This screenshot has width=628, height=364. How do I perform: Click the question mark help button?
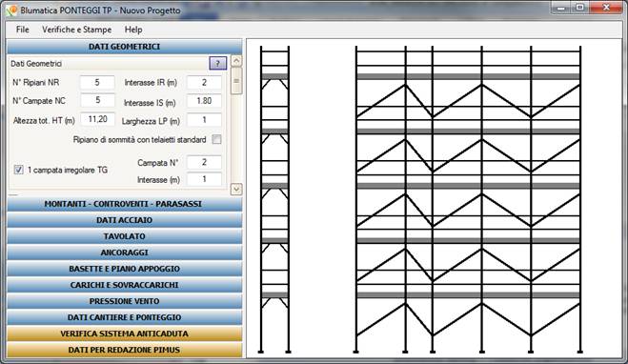click(218, 63)
